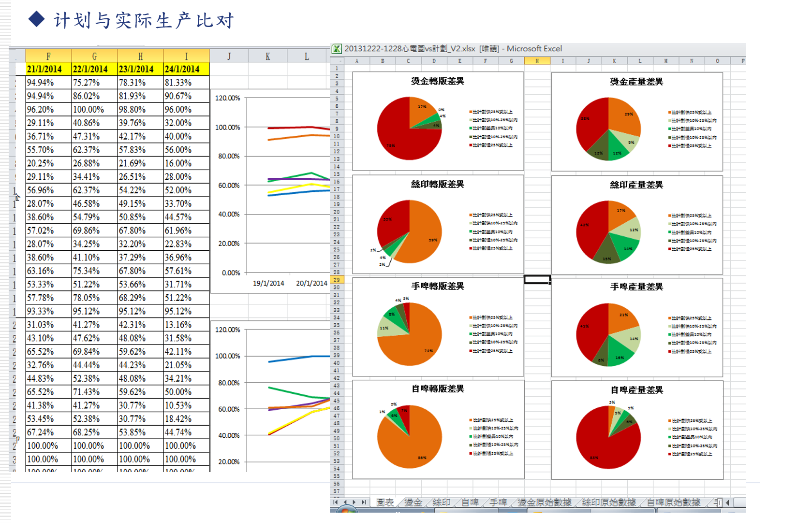Screen dimensions: 812x531
Task: Select the 手啤轉版差異 chart title
Action: pyautogui.click(x=438, y=286)
